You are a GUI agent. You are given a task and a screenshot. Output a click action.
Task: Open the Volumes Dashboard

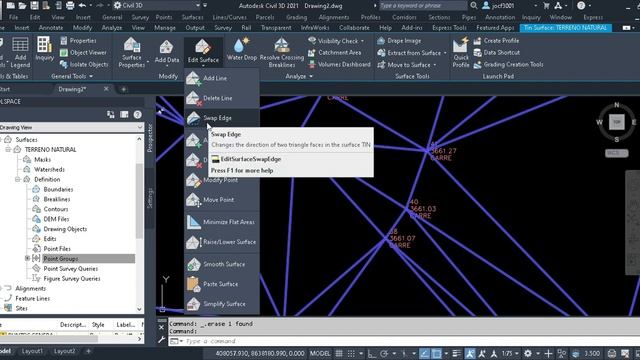(339, 64)
